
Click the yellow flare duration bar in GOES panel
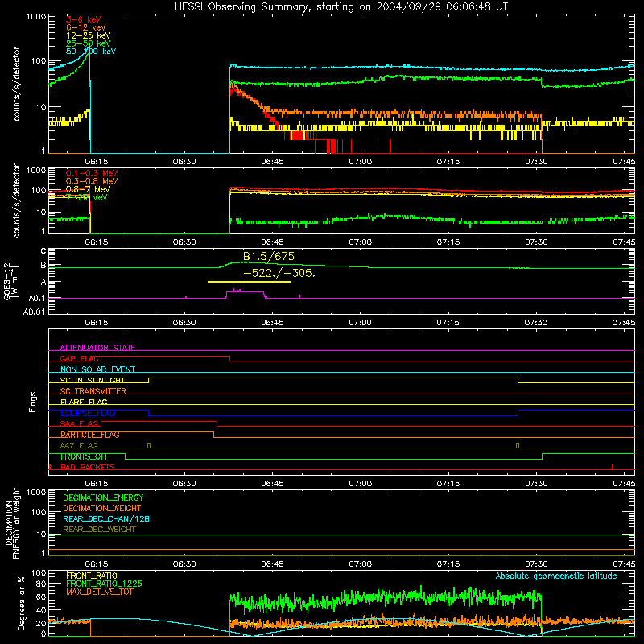(249, 282)
